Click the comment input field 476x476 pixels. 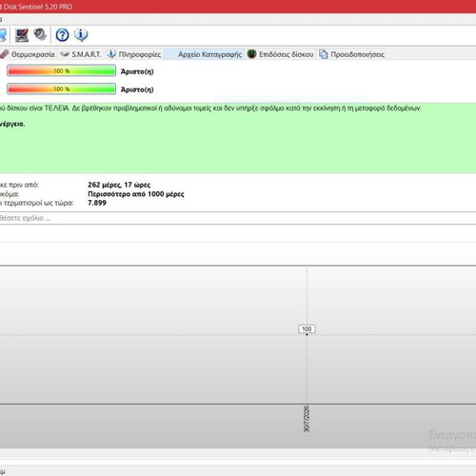tap(238, 218)
